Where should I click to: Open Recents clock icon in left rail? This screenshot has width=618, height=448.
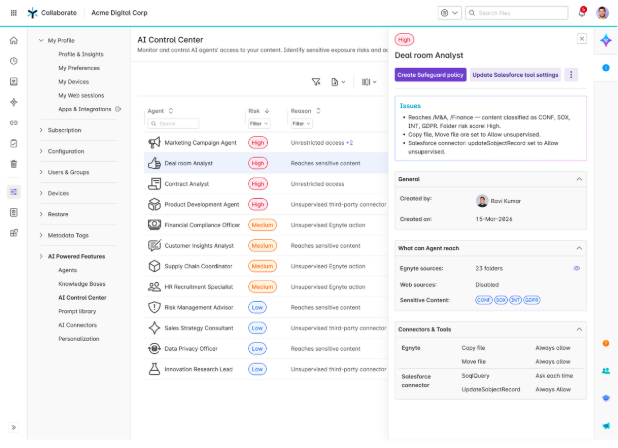(14, 61)
